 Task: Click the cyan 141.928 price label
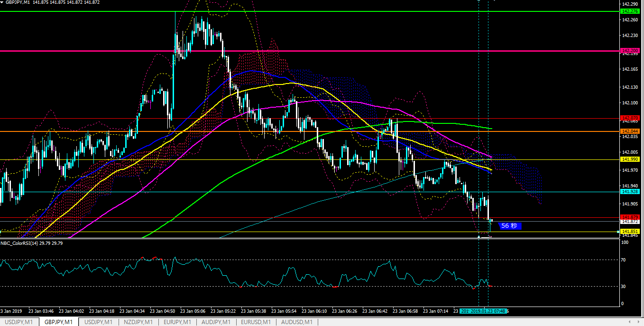(x=629, y=191)
